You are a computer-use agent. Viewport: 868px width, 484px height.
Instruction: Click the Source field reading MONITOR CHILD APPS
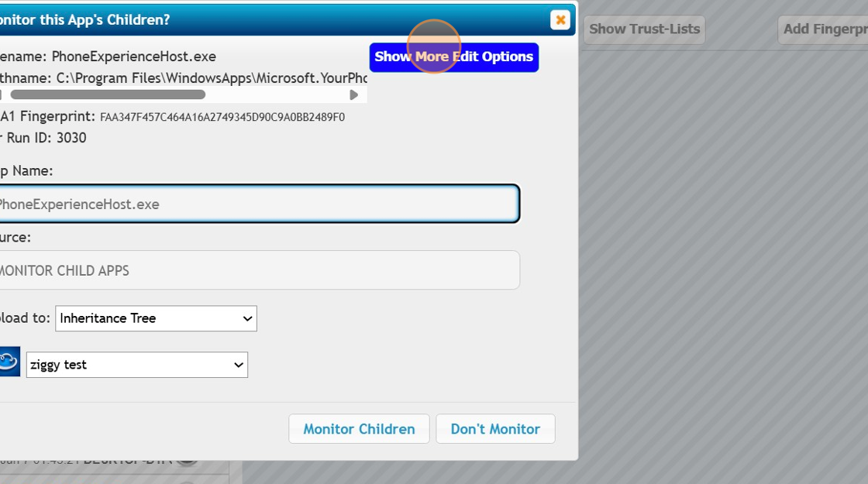click(x=260, y=269)
